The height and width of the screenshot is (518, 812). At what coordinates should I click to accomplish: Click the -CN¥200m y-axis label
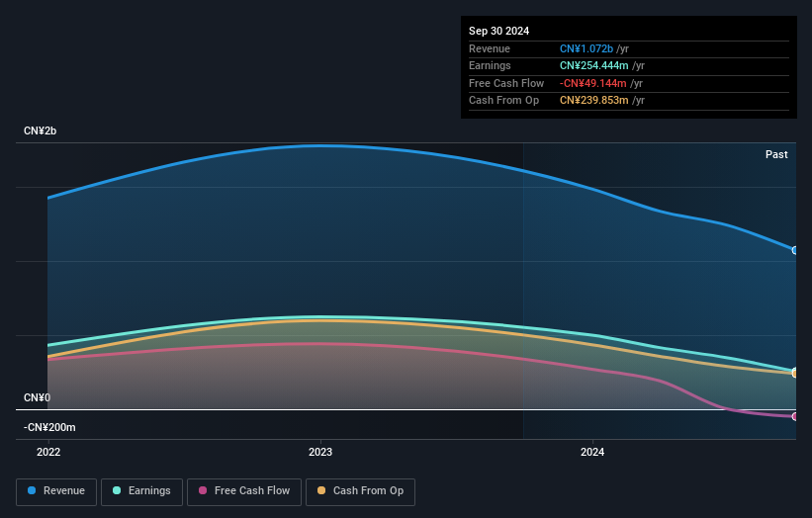[x=49, y=427]
